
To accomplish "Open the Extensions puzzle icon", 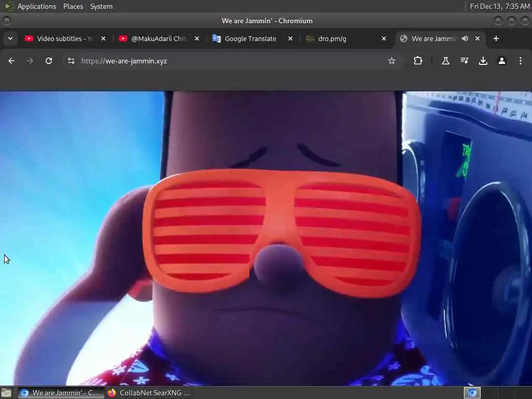I will [418, 61].
